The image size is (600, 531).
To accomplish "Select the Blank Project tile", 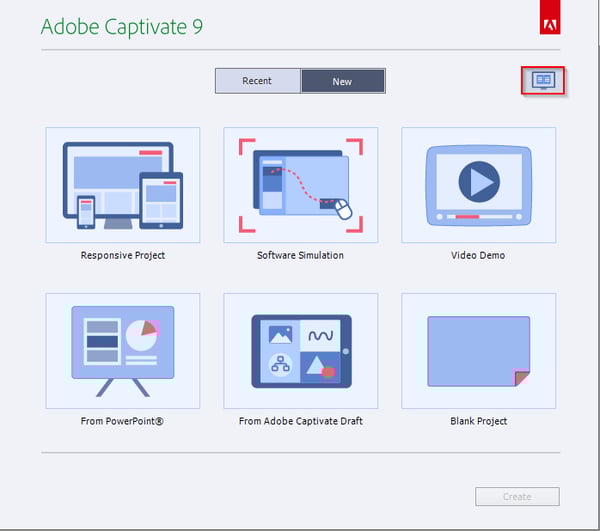I will (479, 351).
